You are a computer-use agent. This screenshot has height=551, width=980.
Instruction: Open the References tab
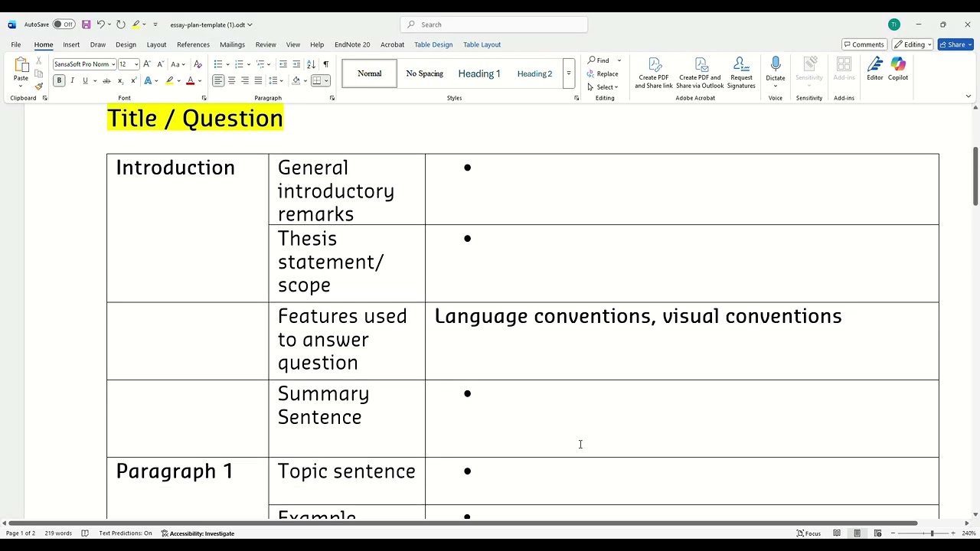(193, 44)
